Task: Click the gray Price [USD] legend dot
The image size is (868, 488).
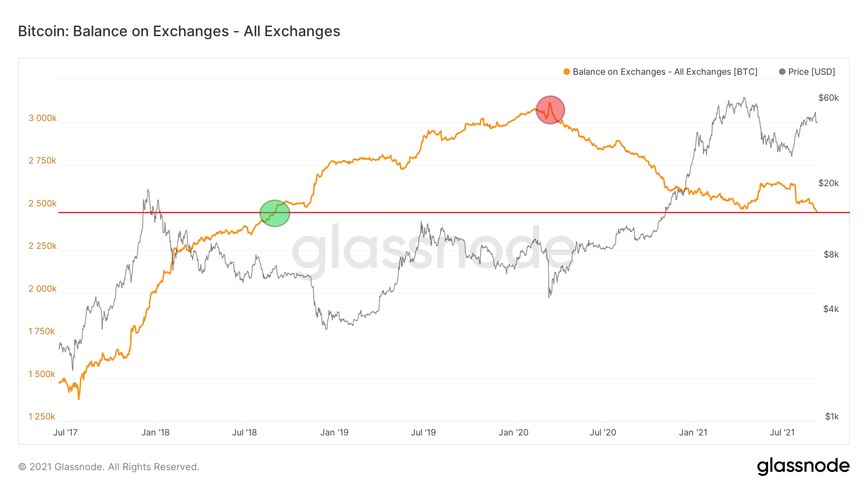Action: (x=782, y=72)
